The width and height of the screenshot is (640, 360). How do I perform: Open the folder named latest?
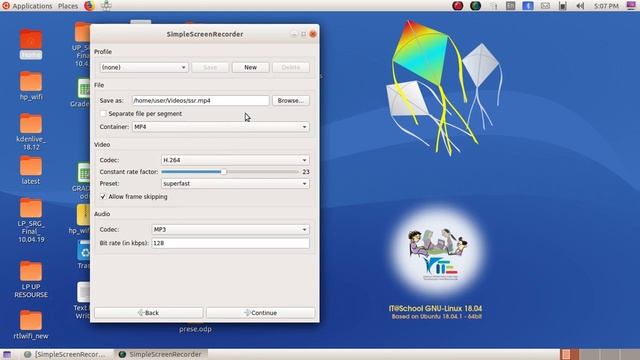(31, 170)
